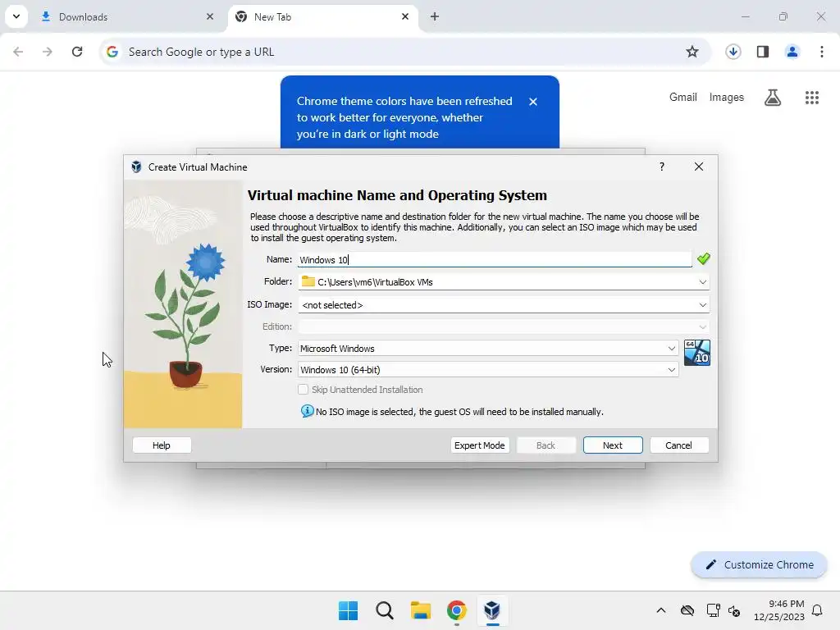Open the tab search chevron in Chrome
The image size is (840, 630).
[x=16, y=16]
